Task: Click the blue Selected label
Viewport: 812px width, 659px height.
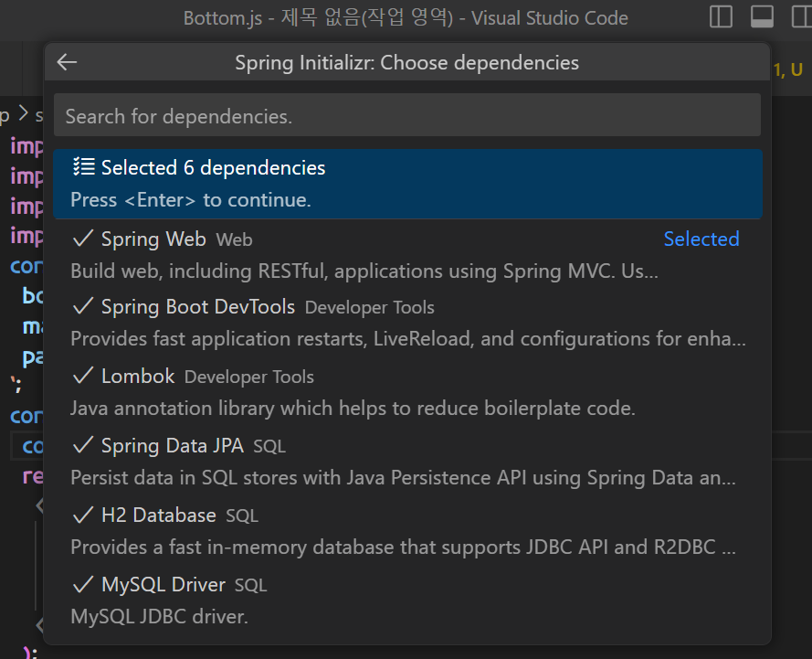Action: point(701,239)
